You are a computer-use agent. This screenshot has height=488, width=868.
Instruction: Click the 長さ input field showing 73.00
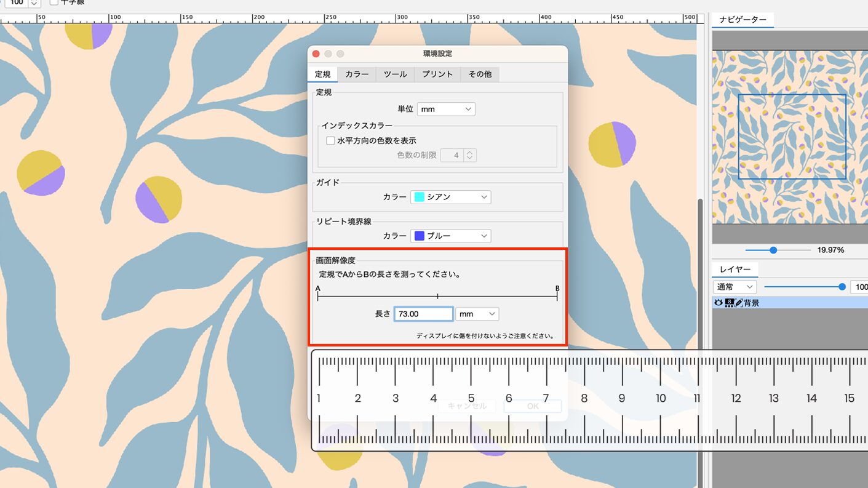[x=424, y=314]
